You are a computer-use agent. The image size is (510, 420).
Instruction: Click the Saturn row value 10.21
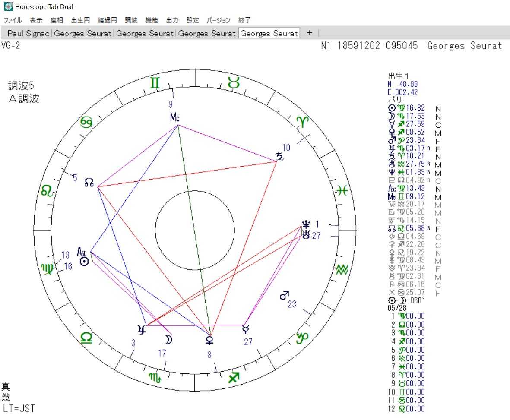coord(415,156)
